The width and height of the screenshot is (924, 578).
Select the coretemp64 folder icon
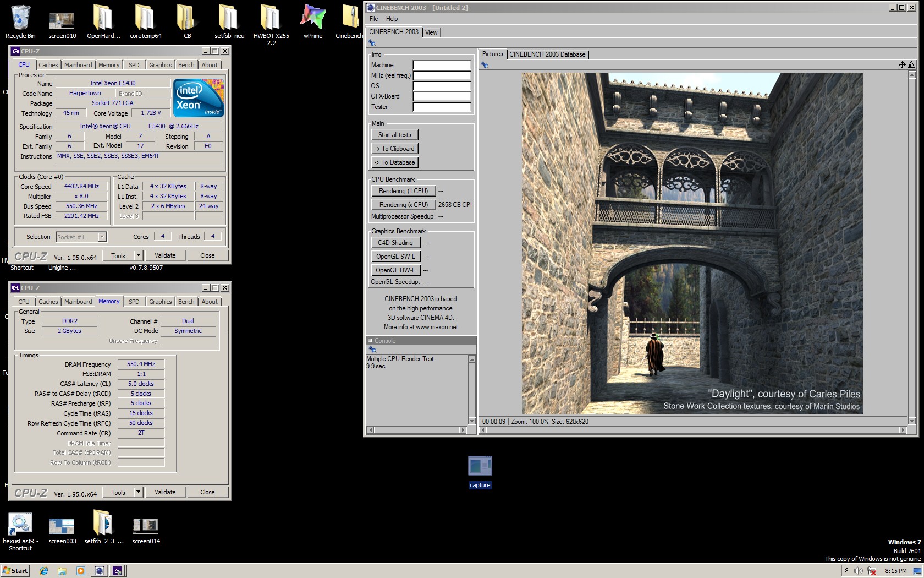click(145, 22)
